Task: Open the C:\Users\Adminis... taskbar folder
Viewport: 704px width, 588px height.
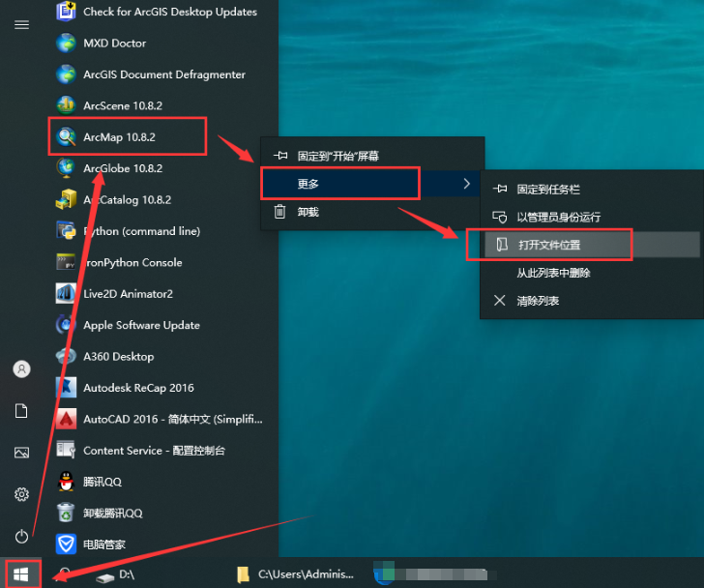Action: click(296, 574)
